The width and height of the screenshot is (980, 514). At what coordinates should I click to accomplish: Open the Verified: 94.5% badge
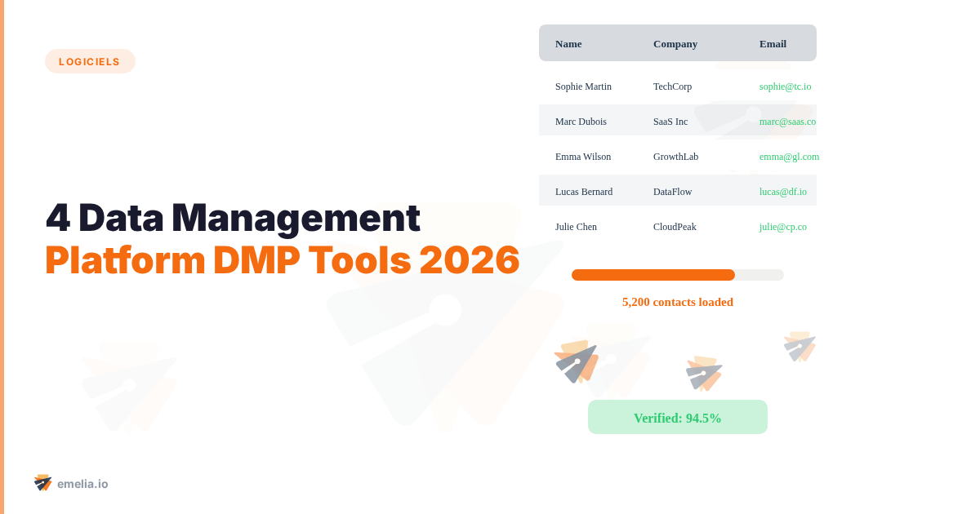[677, 417]
